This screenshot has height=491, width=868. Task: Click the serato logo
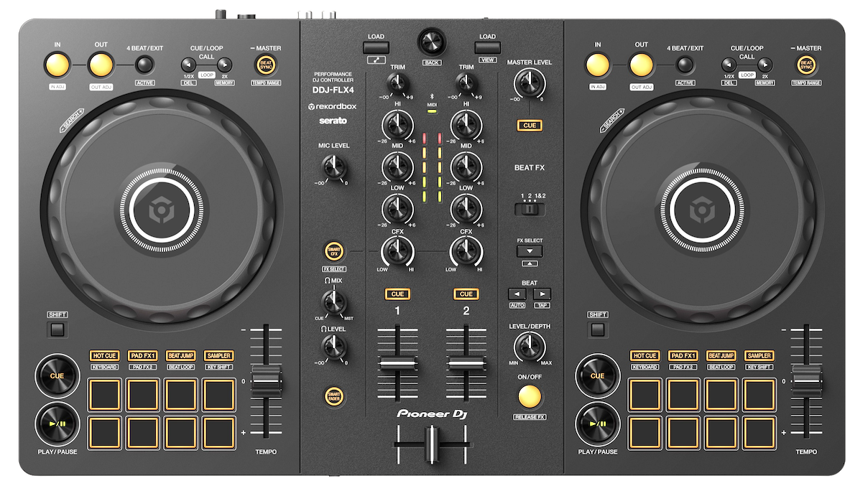tap(332, 121)
